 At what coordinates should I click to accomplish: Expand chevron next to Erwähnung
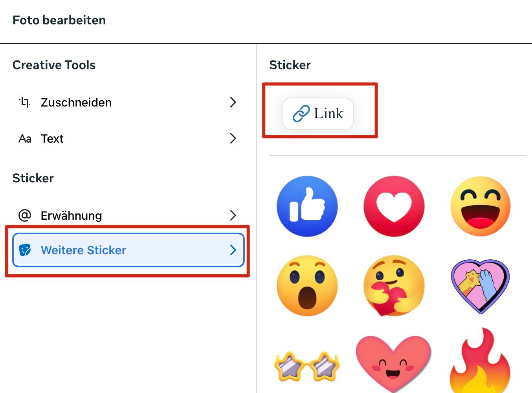tap(233, 215)
